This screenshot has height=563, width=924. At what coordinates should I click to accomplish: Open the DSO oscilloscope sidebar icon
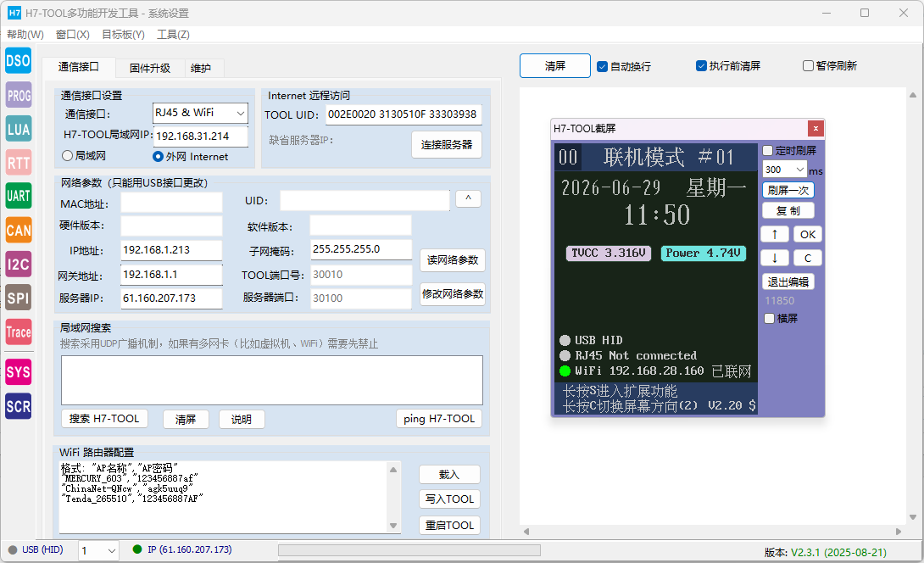(19, 61)
